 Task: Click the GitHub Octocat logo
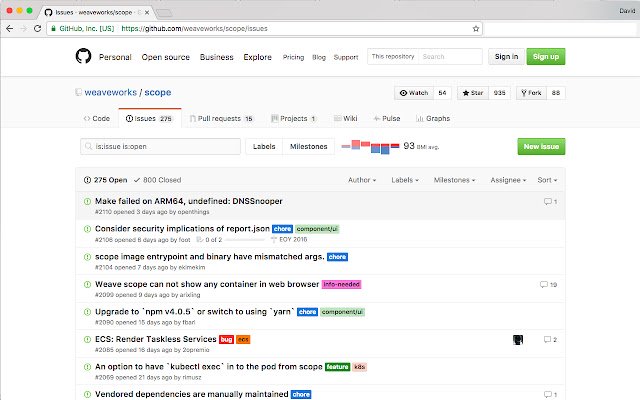coord(83,56)
